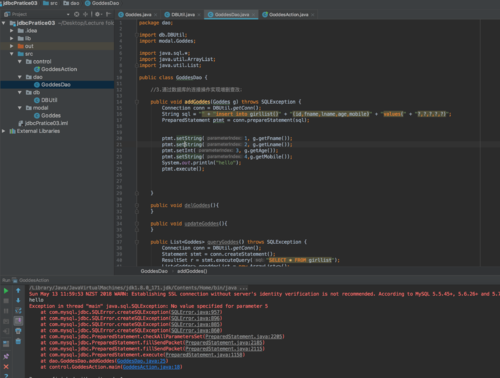Click the Dump Threads camera icon
The height and width of the screenshot is (378, 500).
click(6, 321)
